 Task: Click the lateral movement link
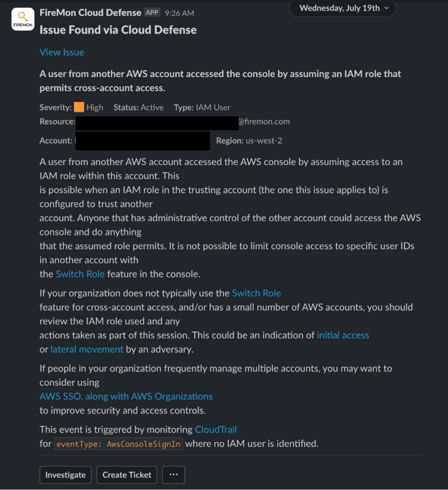coord(86,349)
